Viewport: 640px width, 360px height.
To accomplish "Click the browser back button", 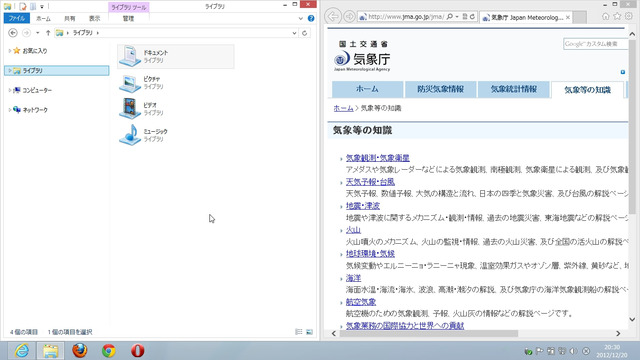I will [x=333, y=17].
